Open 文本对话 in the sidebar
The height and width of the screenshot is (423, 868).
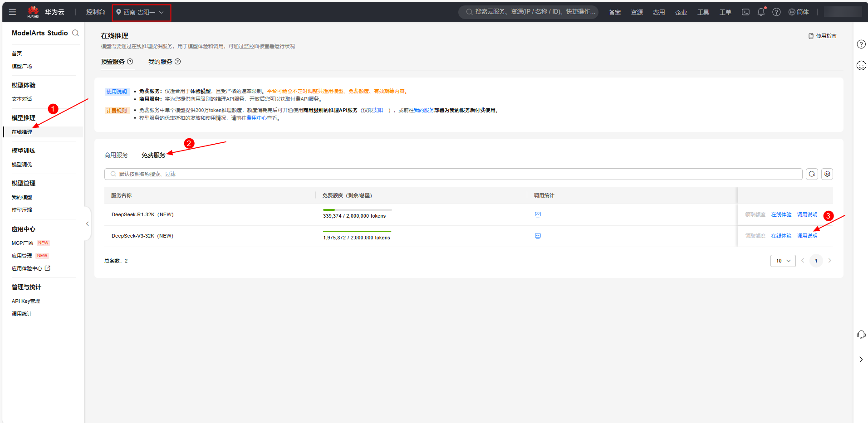pos(22,99)
